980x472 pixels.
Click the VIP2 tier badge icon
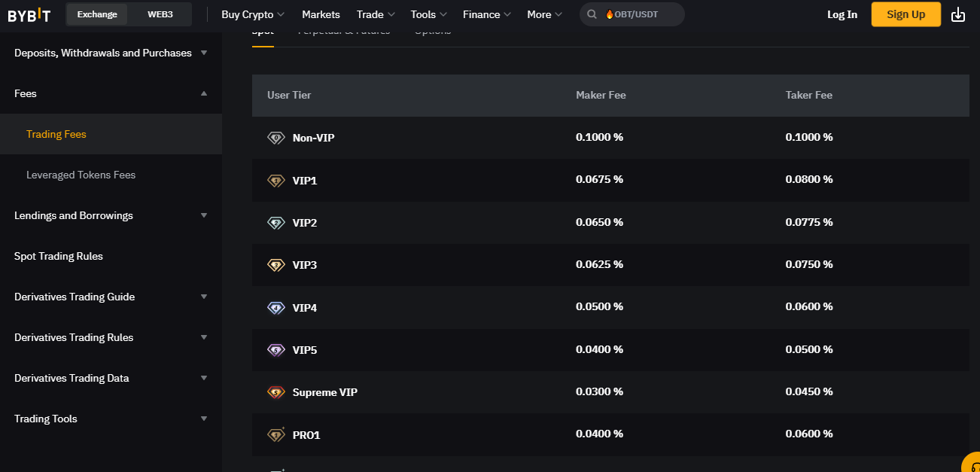coord(276,223)
